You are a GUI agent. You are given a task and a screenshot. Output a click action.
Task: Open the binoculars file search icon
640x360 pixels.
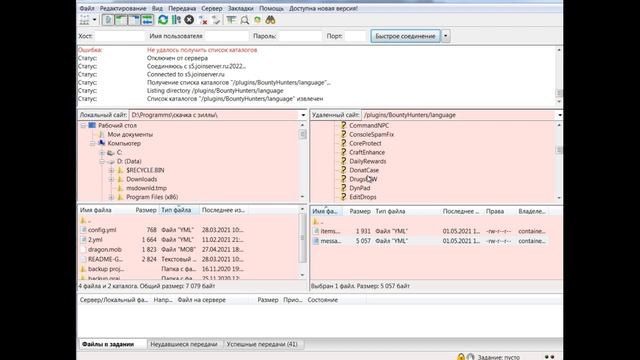point(270,20)
